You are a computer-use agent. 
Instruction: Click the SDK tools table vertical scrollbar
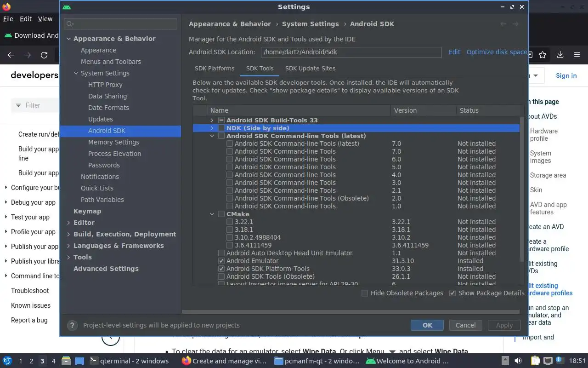coord(522,189)
